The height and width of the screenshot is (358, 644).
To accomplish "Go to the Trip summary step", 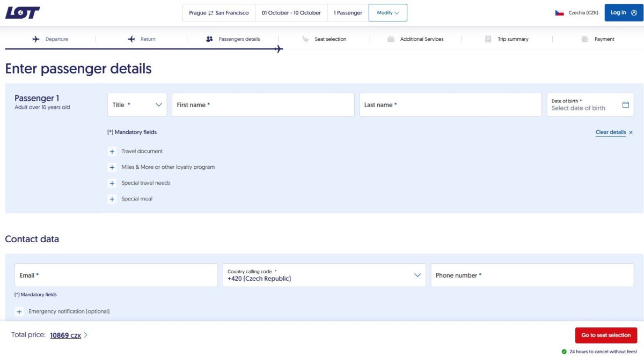I will point(507,39).
